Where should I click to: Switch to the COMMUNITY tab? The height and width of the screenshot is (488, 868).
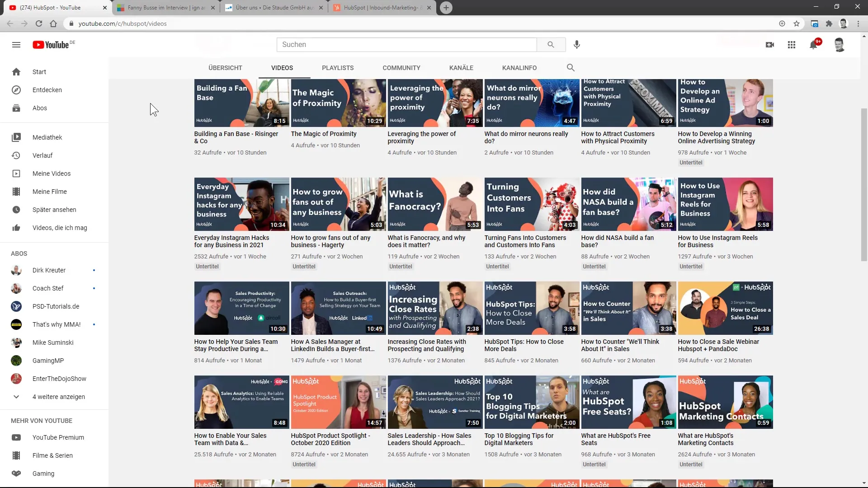click(x=401, y=68)
